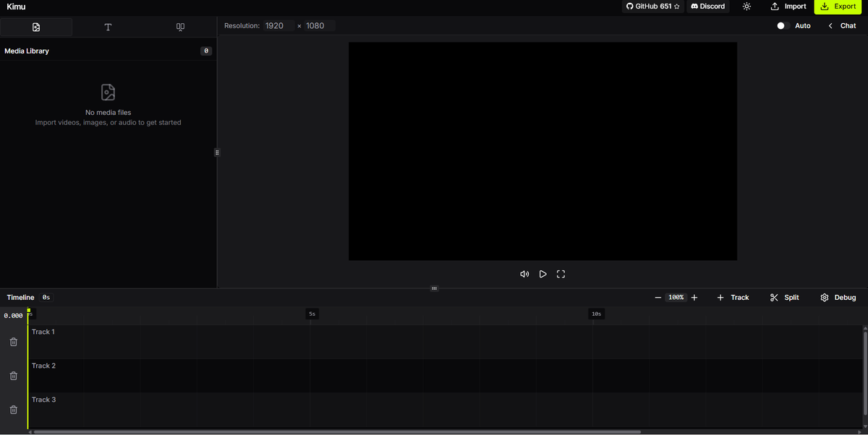Image resolution: width=868 pixels, height=435 pixels.
Task: Click the green Export button
Action: (838, 7)
